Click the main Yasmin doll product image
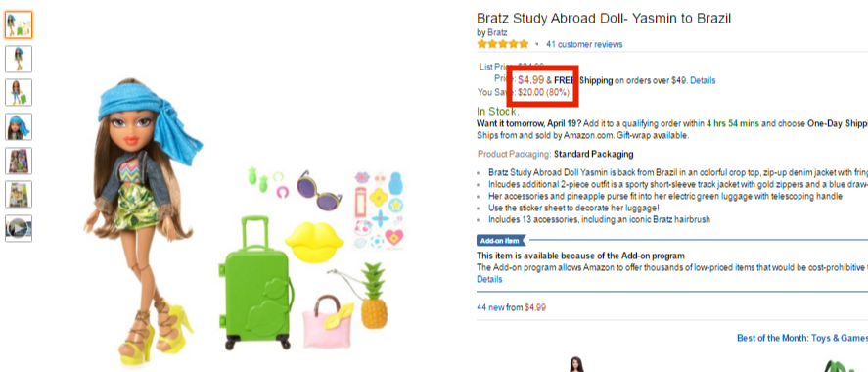 click(144, 221)
